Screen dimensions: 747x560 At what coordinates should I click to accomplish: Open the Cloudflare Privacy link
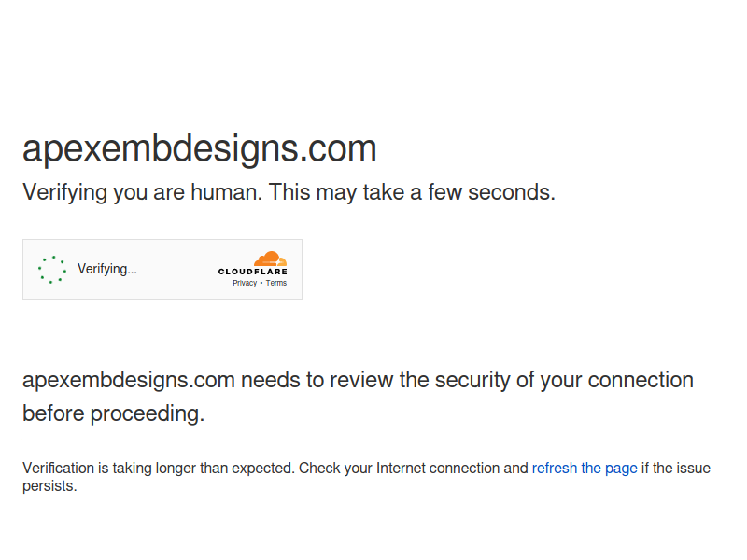[245, 283]
